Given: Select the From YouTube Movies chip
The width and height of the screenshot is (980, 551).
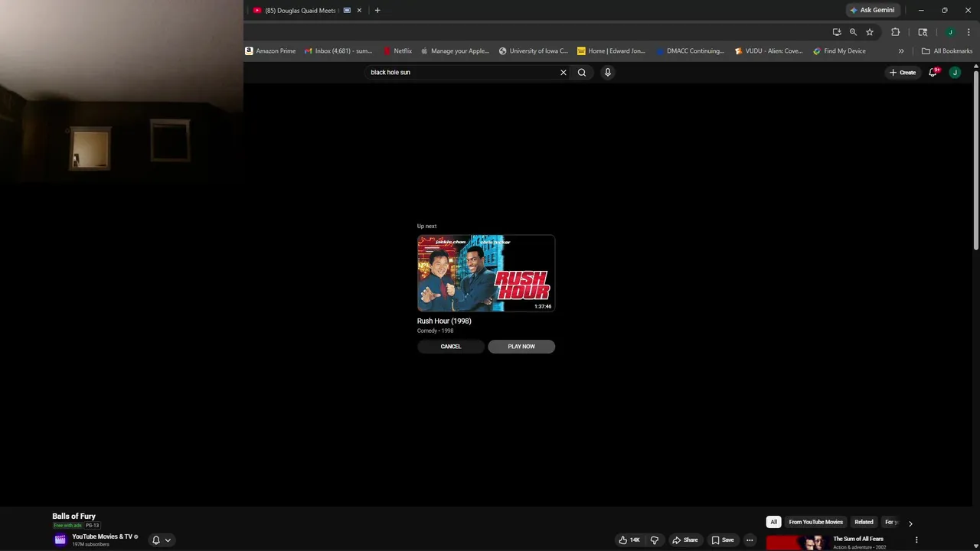Looking at the screenshot, I should click(x=816, y=522).
